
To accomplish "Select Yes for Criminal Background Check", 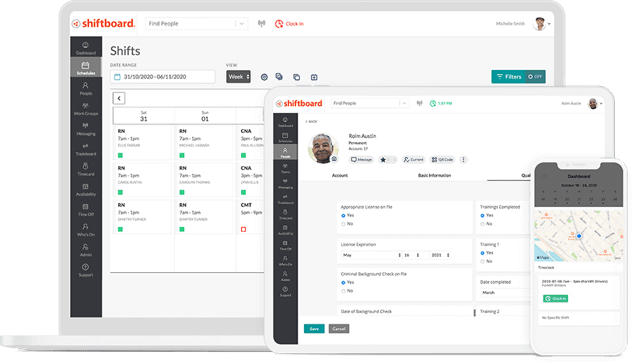I will coord(343,283).
